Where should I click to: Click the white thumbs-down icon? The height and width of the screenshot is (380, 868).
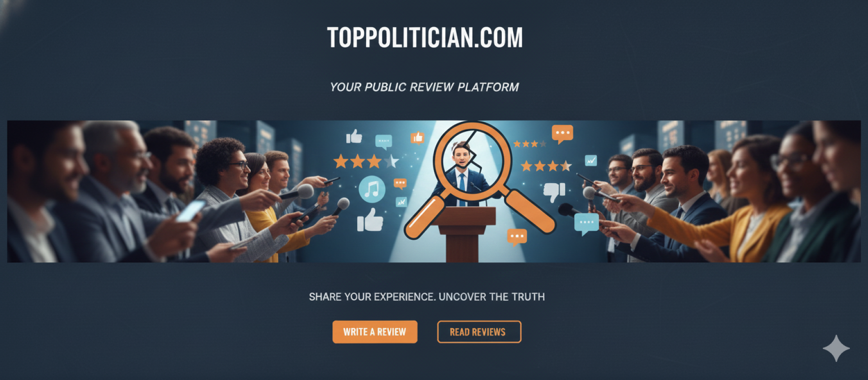pyautogui.click(x=554, y=192)
